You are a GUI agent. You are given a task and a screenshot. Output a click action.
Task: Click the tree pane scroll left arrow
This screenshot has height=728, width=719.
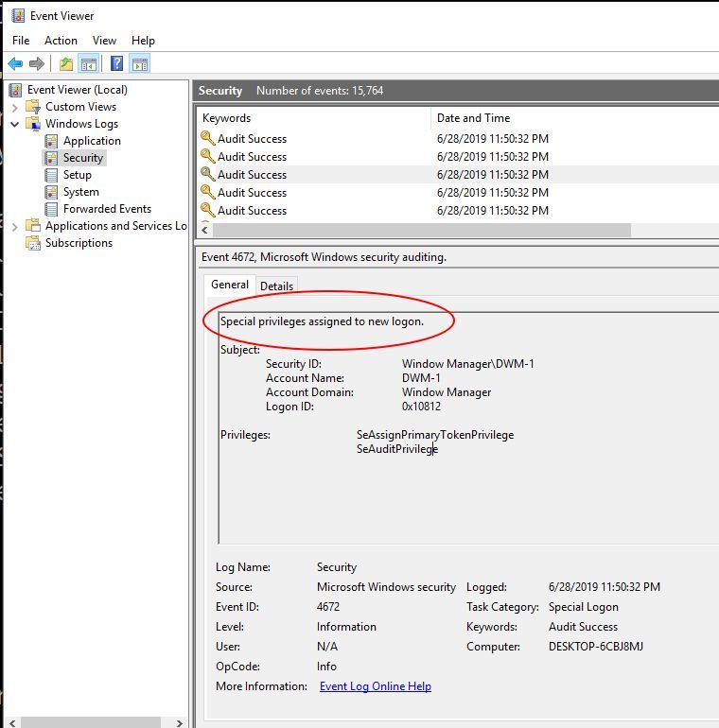click(13, 723)
